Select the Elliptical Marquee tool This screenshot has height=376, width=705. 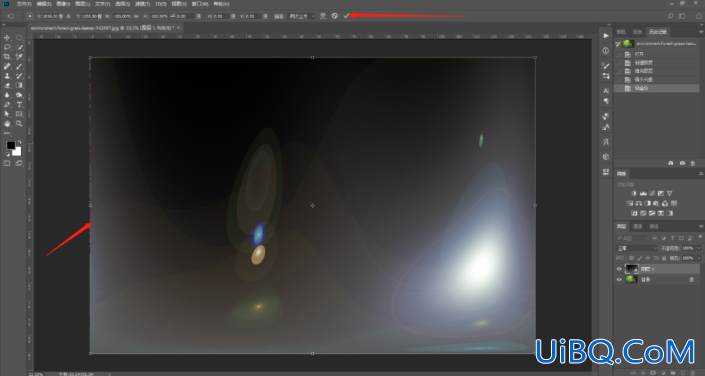point(19,38)
